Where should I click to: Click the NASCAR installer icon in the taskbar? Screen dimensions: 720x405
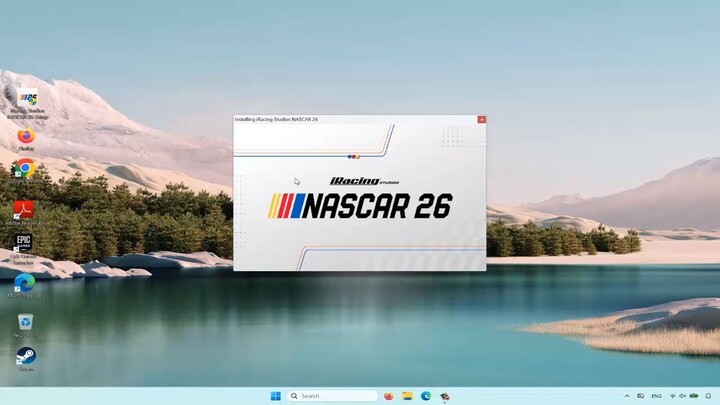point(444,396)
